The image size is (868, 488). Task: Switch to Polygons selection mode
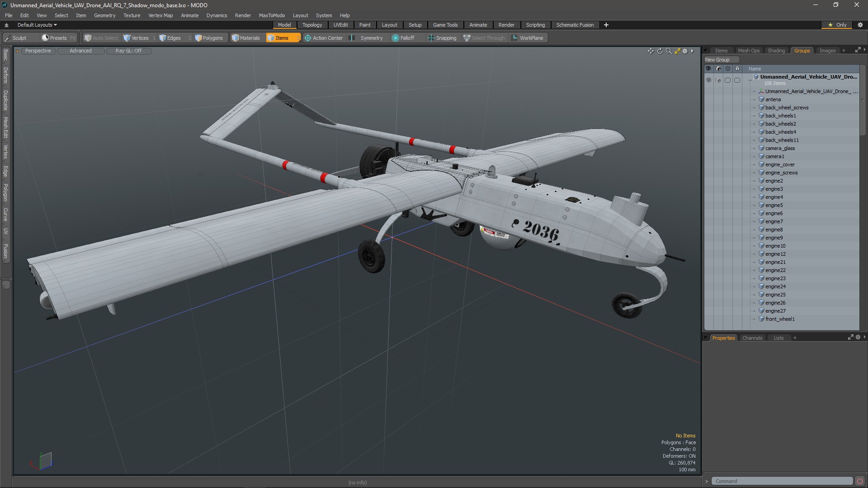click(x=209, y=38)
